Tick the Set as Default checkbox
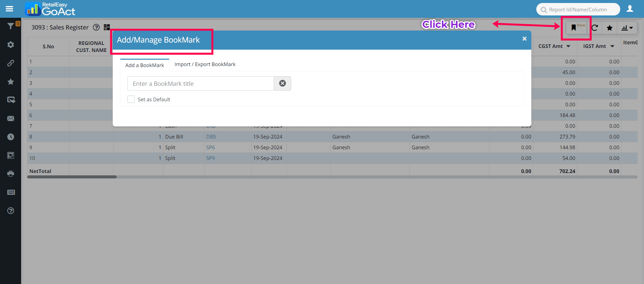 131,99
